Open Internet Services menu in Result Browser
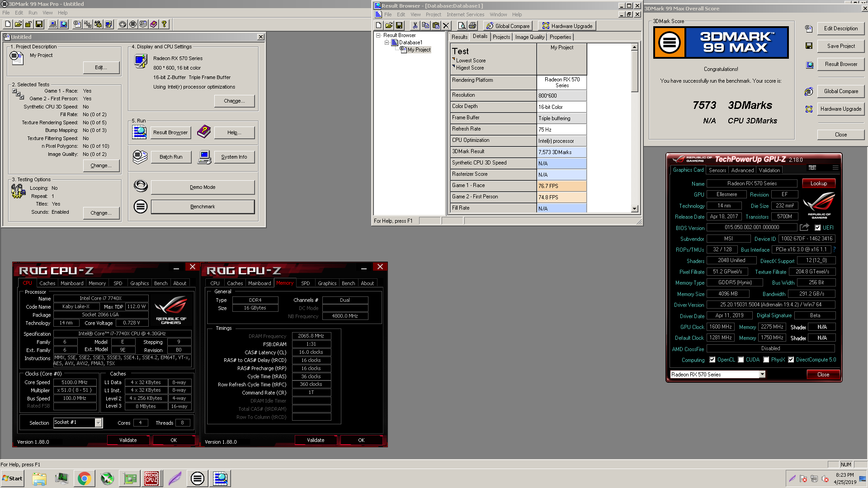The width and height of the screenshot is (868, 488). click(x=465, y=14)
